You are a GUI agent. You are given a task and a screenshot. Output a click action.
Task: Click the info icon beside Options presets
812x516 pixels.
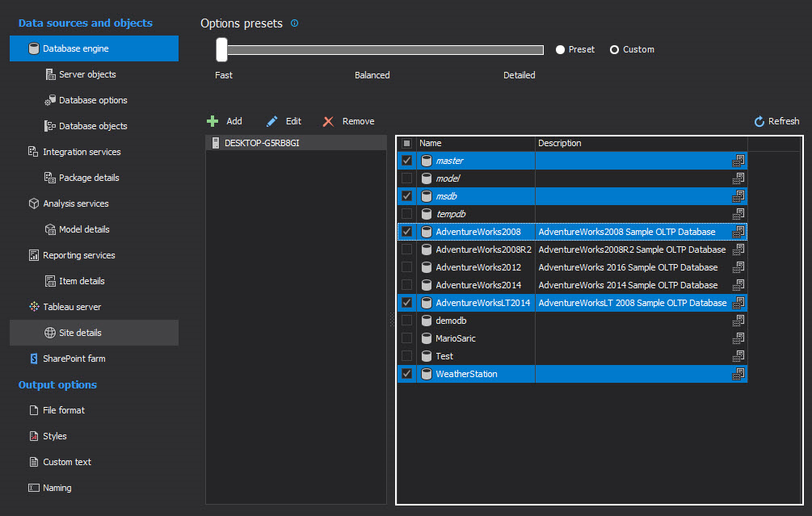click(x=294, y=23)
